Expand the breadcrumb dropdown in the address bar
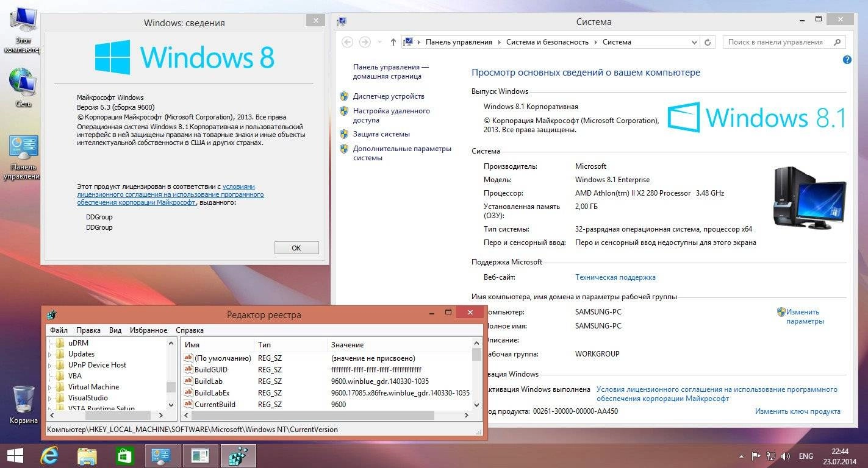 694,41
